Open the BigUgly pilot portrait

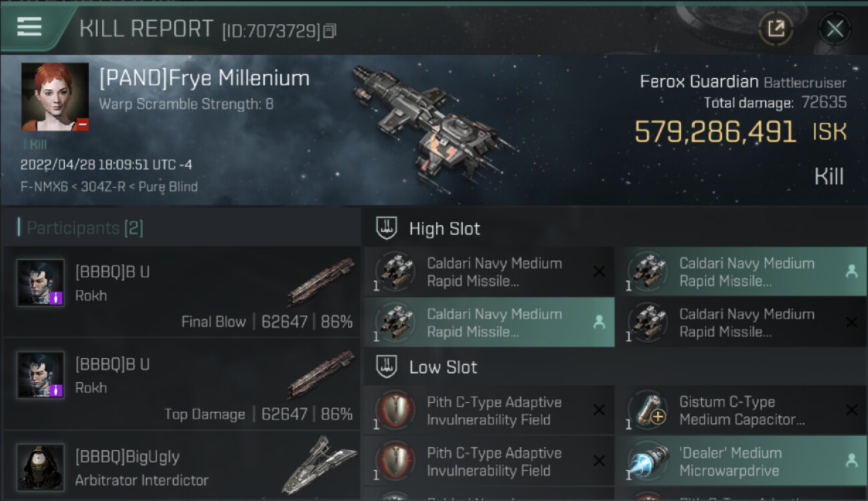pos(41,466)
